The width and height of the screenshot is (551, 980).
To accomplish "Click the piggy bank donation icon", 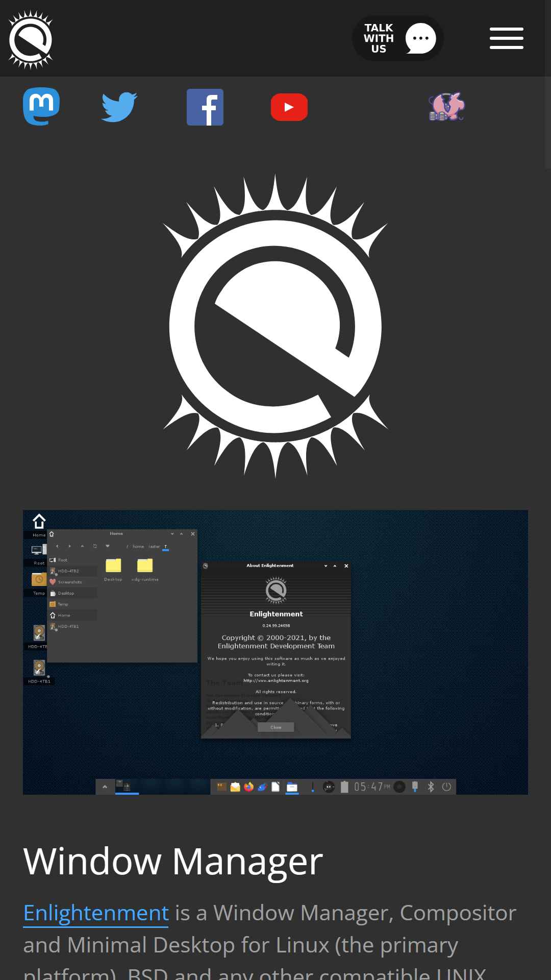I will click(447, 107).
